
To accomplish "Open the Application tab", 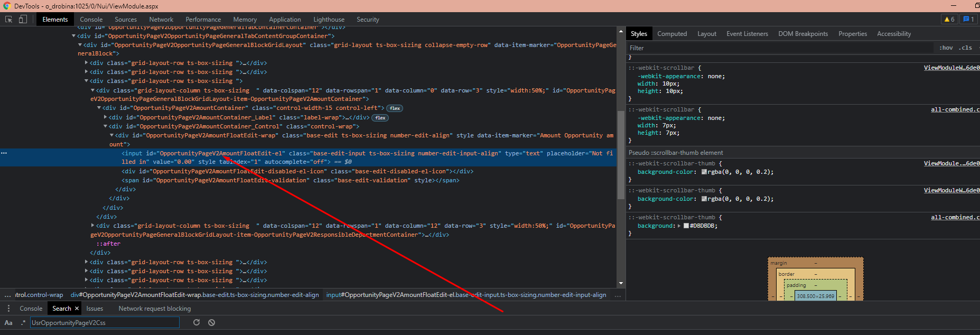I will [285, 20].
